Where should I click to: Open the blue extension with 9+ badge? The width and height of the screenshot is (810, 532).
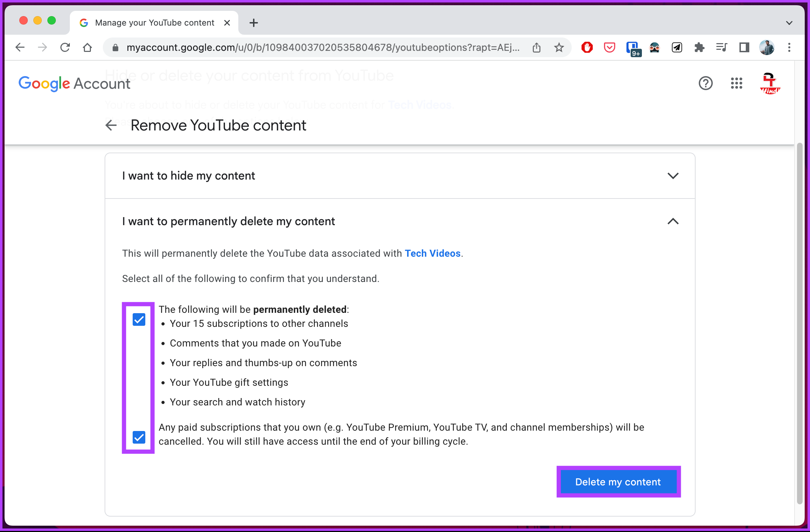(633, 48)
